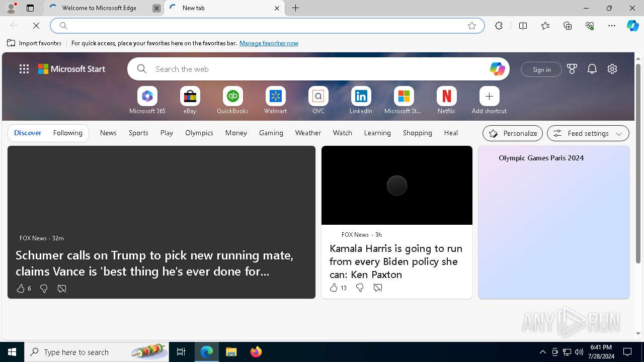Screen dimensions: 644x362
Task: Follow the Manage favorites now link
Action: point(269,43)
